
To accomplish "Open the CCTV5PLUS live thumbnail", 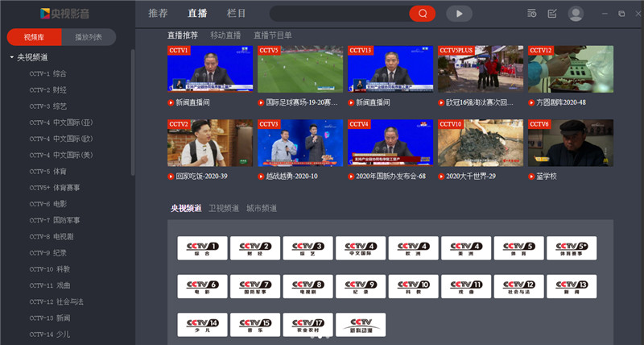I will [481, 69].
